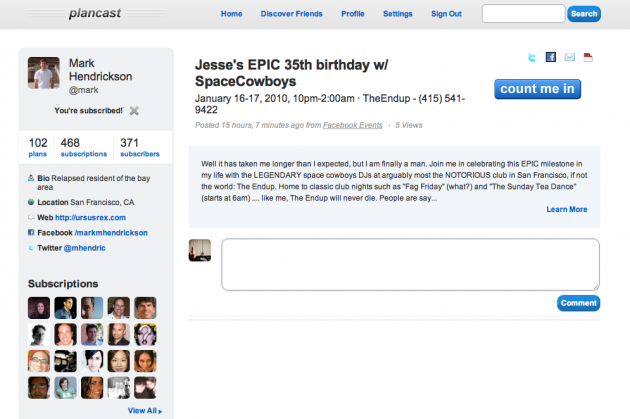This screenshot has width=630, height=419.
Task: Expand subscriptions with View All
Action: 143,410
